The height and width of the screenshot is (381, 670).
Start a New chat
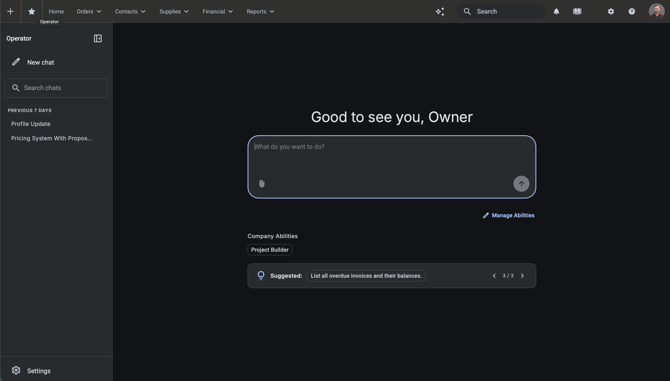tap(33, 62)
